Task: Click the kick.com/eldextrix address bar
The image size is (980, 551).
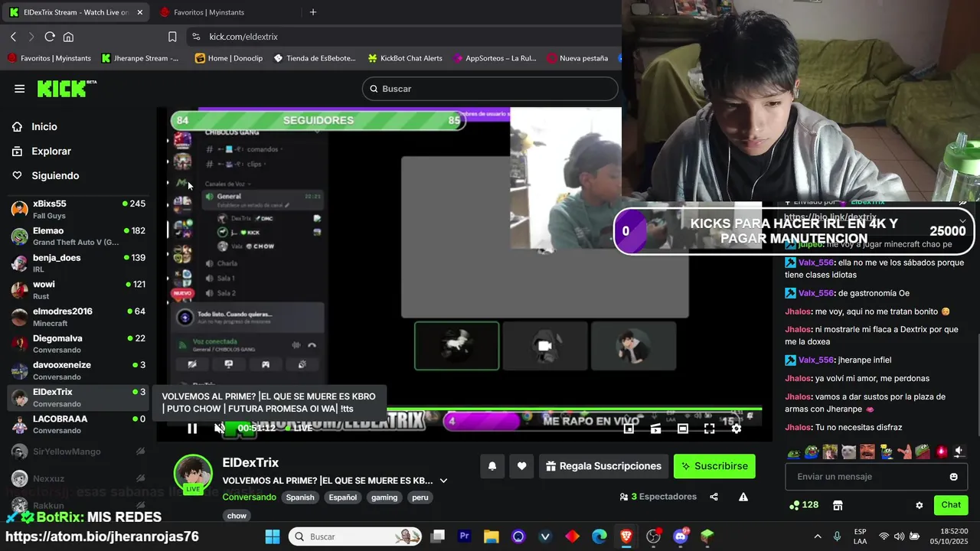Action: (x=406, y=37)
